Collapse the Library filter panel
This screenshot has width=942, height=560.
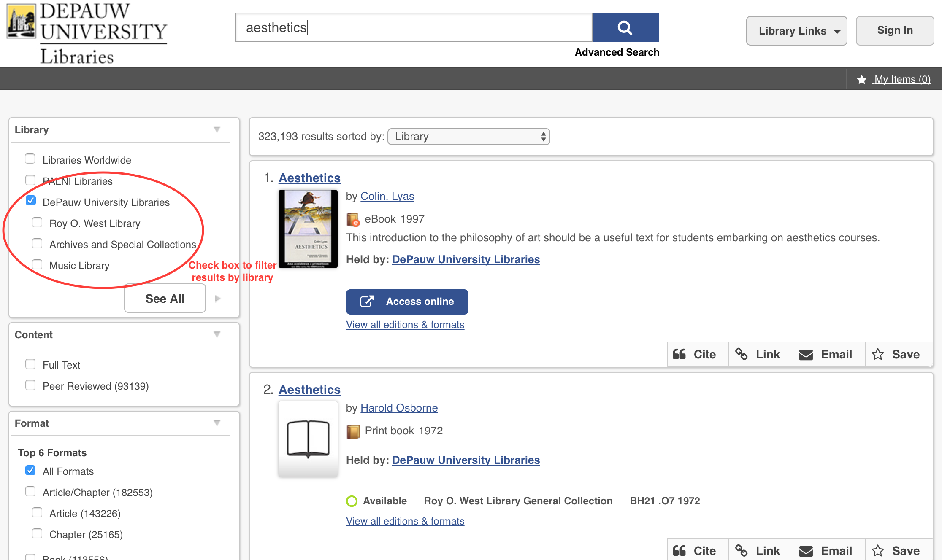(217, 129)
